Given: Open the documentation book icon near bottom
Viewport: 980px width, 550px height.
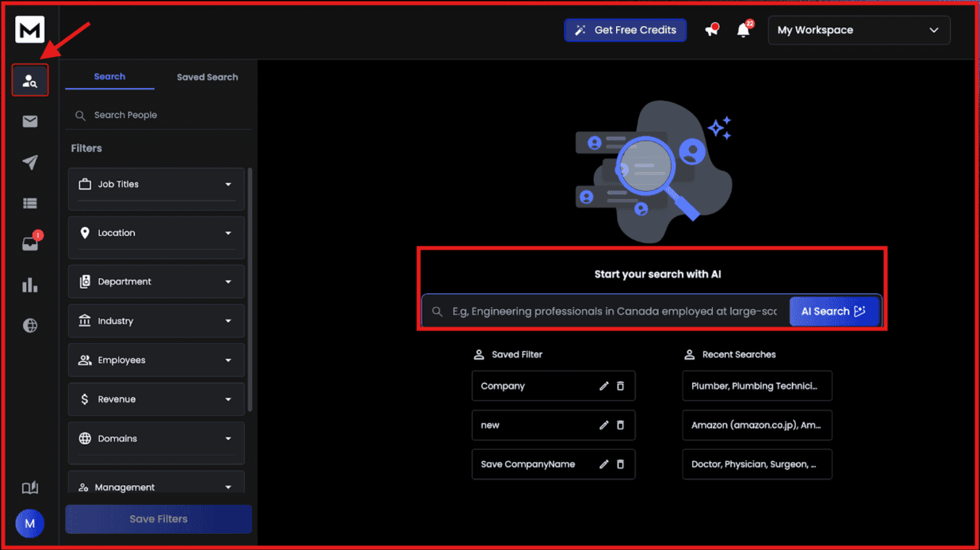Looking at the screenshot, I should coord(29,487).
